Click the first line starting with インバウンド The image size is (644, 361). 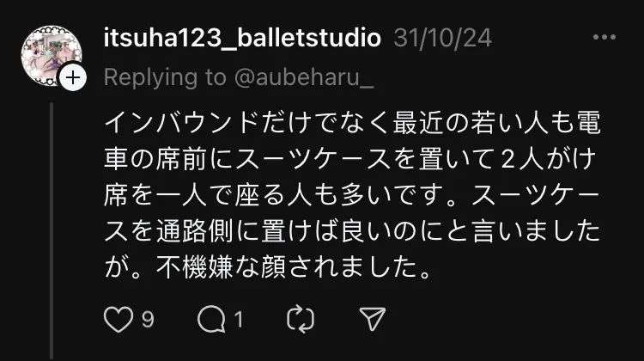(x=352, y=123)
